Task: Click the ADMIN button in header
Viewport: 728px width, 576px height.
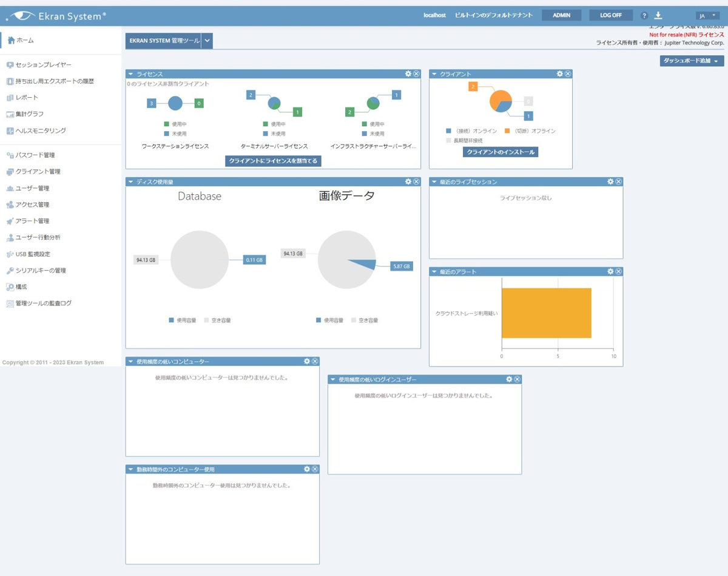Action: pos(561,15)
